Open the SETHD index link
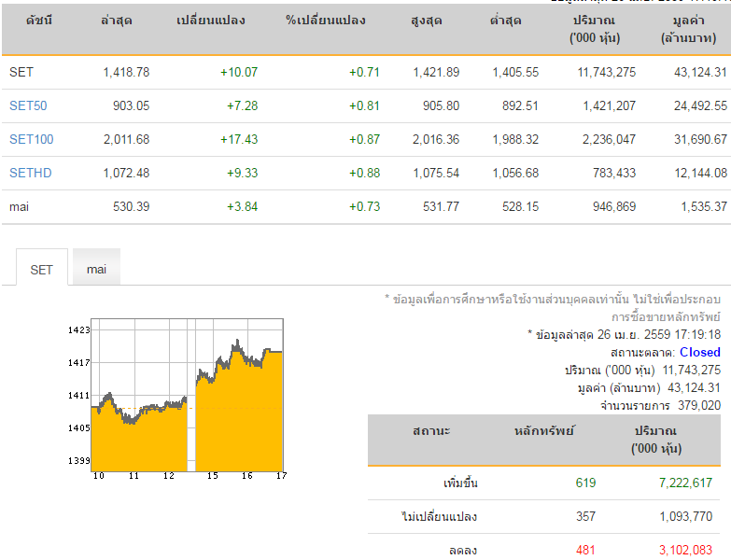Screen dimensions: 731x560 tap(31, 173)
